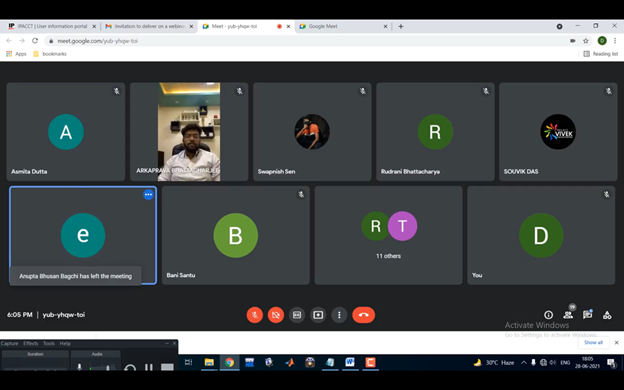Click the meet.google.com address bar
The height and width of the screenshot is (390, 624).
[x=306, y=41]
